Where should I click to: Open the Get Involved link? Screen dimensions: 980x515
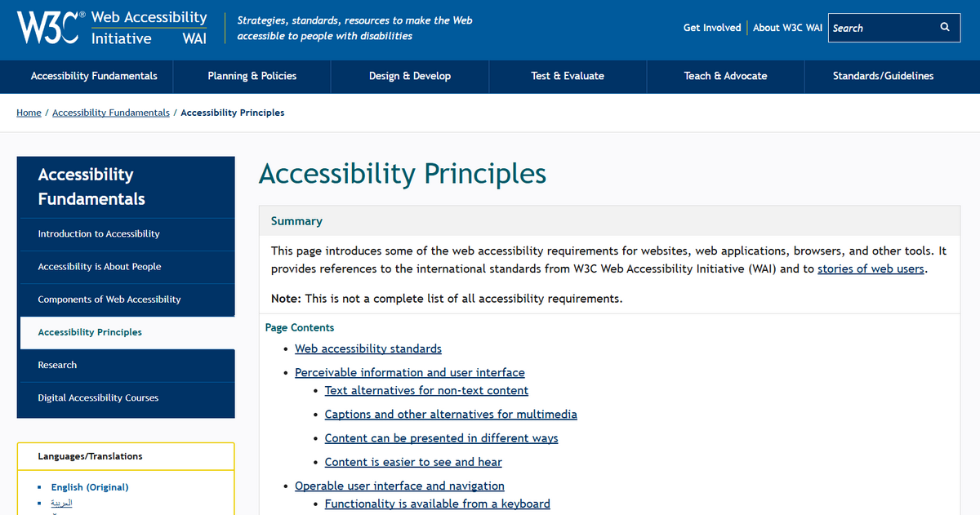tap(712, 28)
